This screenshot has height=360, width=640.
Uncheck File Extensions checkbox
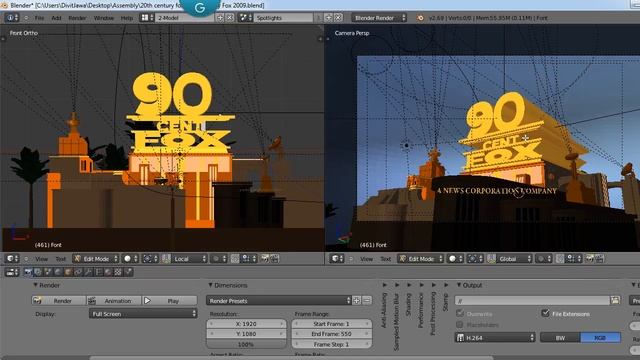coord(545,313)
